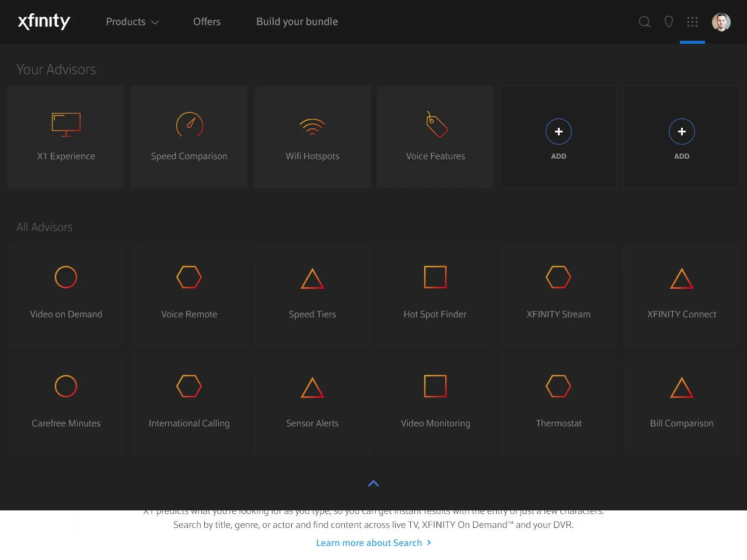Click the Voice Features label
This screenshot has height=560, width=747.
[x=435, y=156]
